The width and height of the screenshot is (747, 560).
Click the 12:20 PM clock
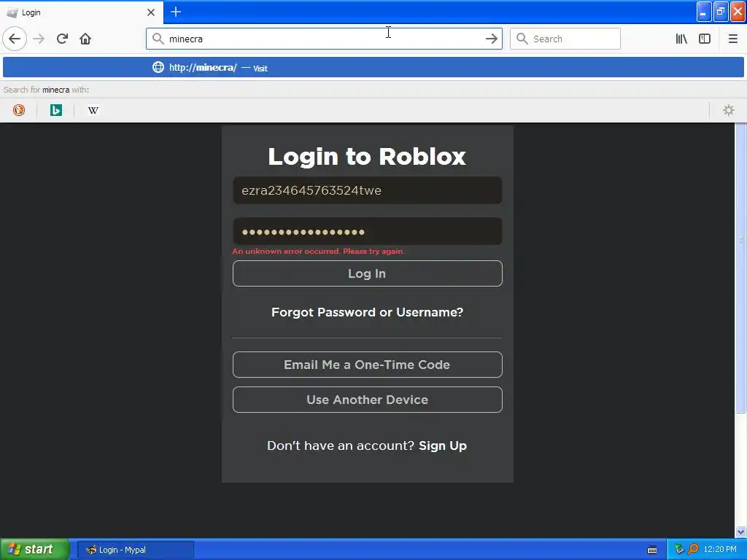[x=720, y=550]
